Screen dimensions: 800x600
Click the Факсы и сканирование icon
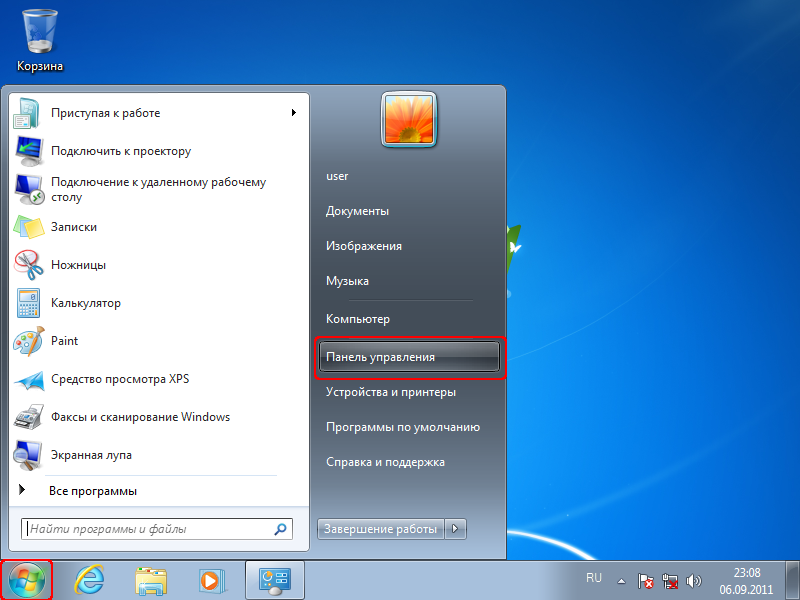[28, 417]
